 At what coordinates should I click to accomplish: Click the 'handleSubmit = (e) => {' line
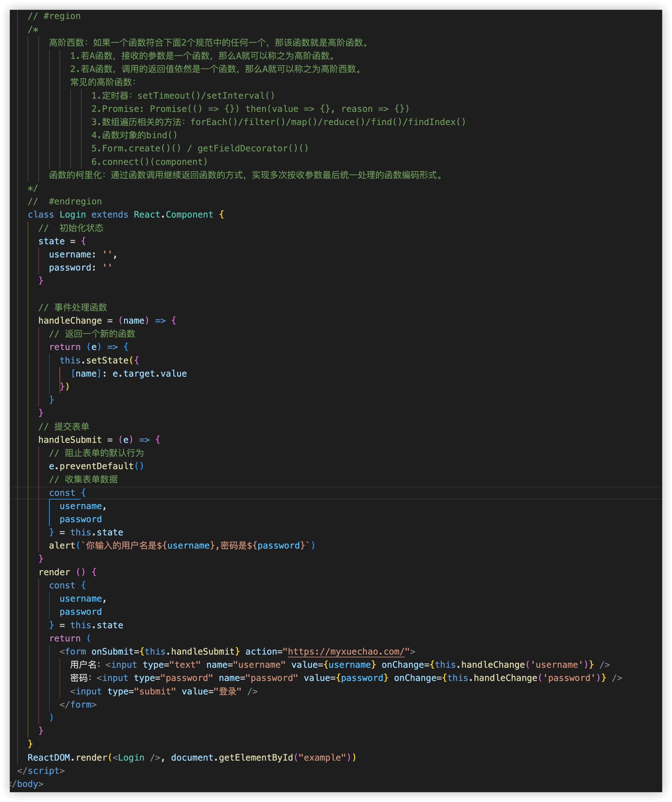[x=99, y=439]
